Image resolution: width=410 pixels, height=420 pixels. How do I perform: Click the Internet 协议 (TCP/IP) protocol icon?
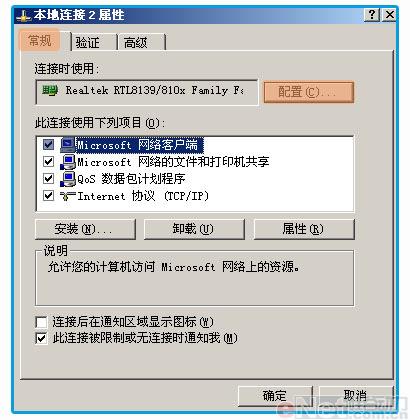click(x=68, y=196)
